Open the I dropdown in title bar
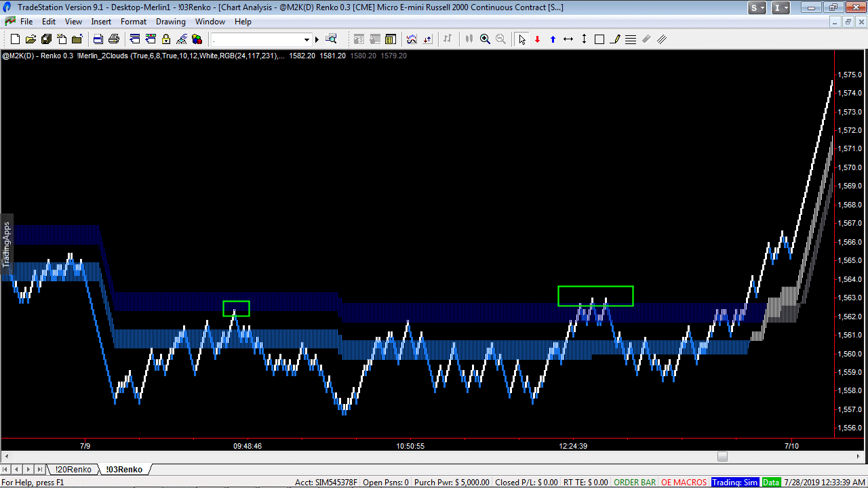Screen dimensions: 868x488 [x=781, y=7]
